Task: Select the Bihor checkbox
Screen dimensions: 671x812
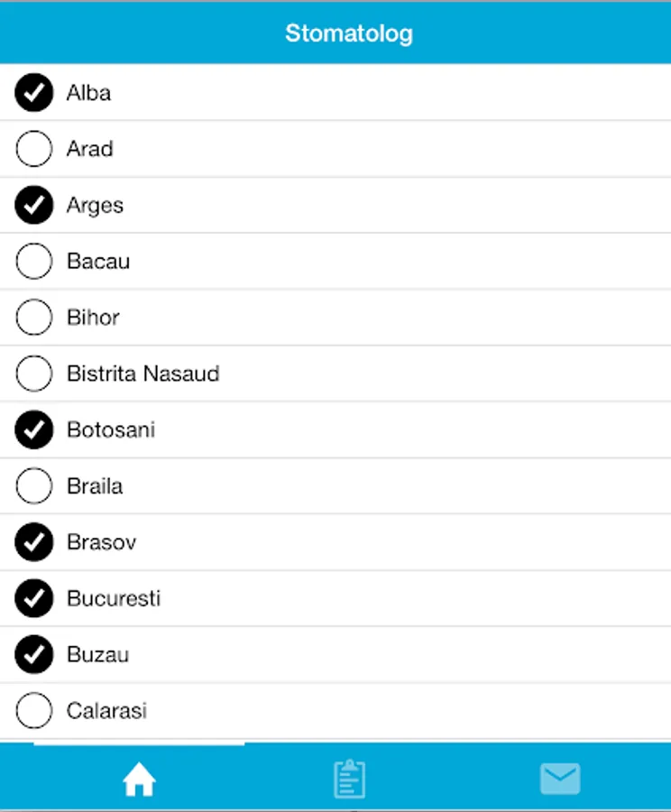Action: pyautogui.click(x=34, y=318)
